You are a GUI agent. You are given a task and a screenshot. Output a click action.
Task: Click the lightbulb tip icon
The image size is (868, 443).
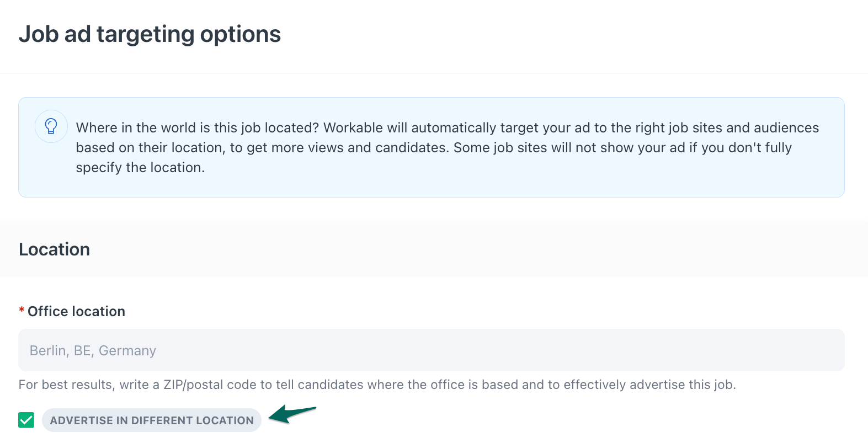pyautogui.click(x=51, y=126)
